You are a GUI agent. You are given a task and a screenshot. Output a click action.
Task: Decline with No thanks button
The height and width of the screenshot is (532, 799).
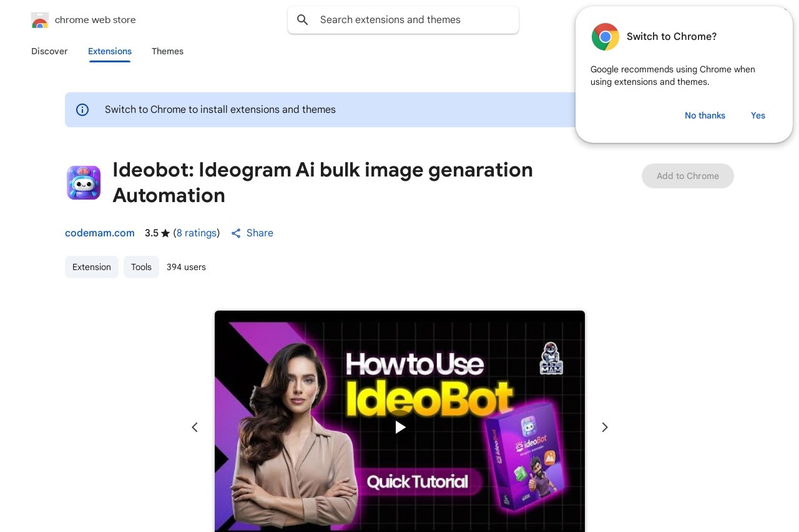coord(705,115)
